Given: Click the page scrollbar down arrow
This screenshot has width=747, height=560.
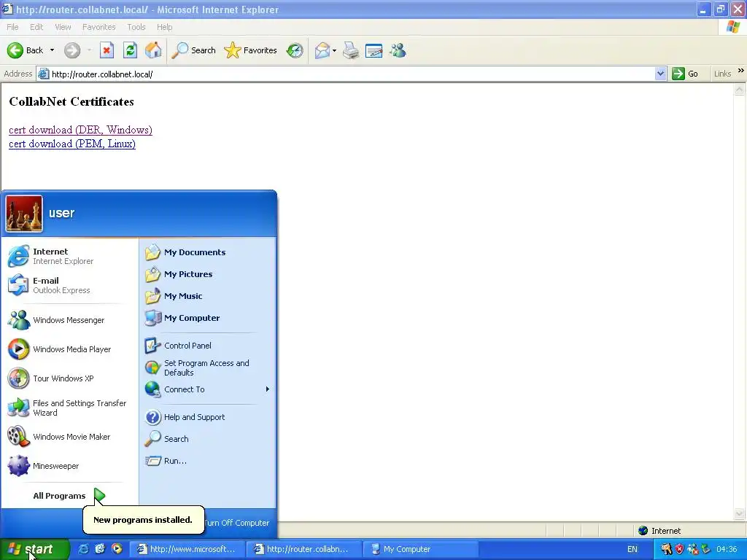Looking at the screenshot, I should [x=740, y=514].
